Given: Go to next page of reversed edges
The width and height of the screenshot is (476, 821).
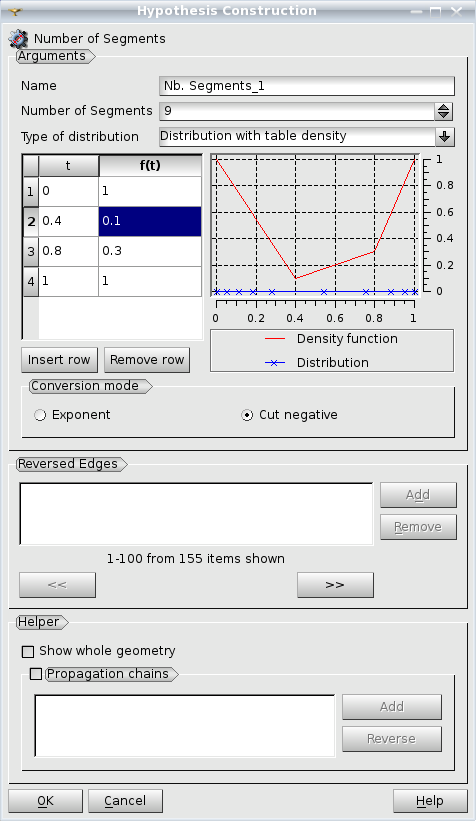Looking at the screenshot, I should (x=335, y=585).
